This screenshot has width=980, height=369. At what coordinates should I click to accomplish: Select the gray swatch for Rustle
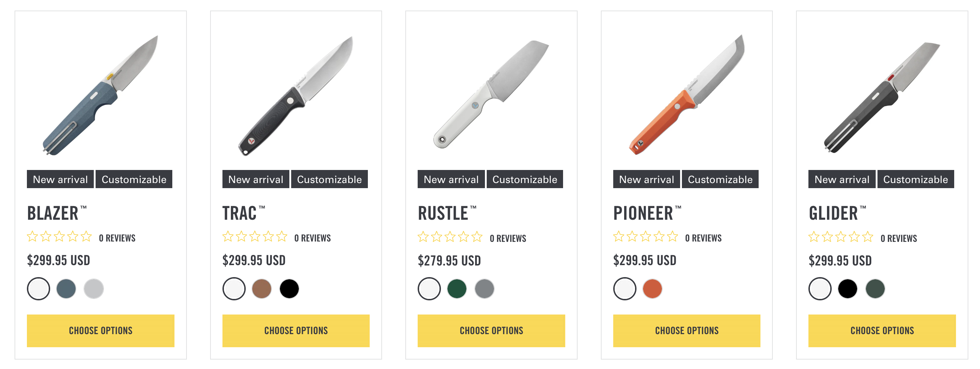tap(484, 289)
